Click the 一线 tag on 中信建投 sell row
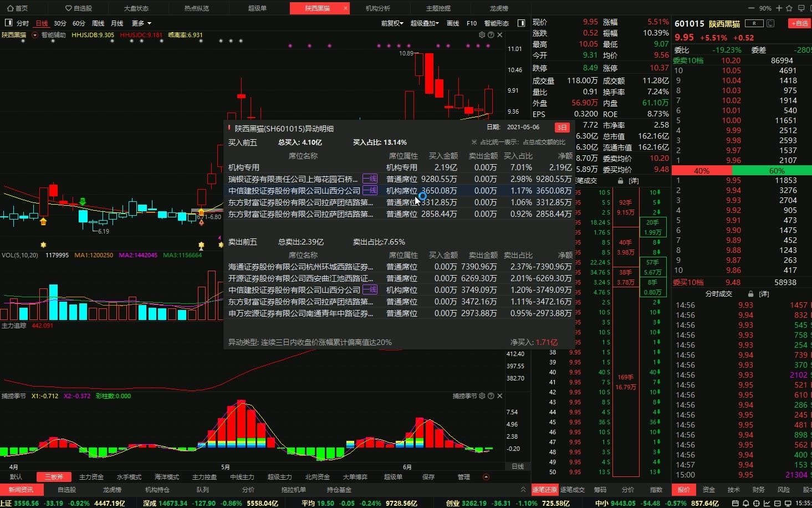 click(370, 289)
